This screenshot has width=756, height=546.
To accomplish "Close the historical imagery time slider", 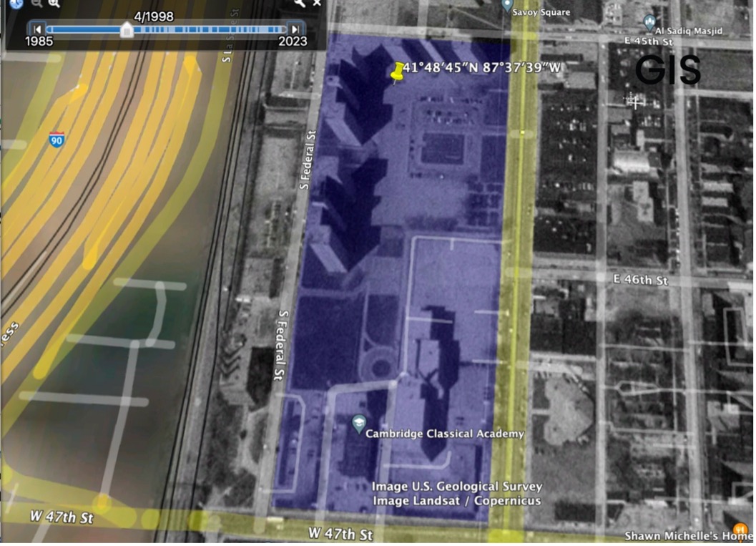I will 317,4.
